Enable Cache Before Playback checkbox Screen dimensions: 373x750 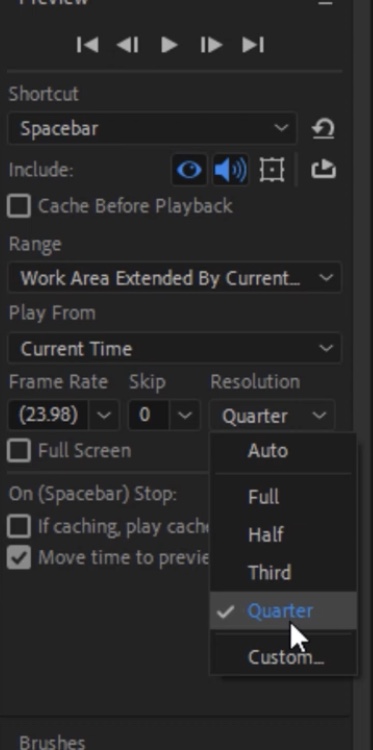[x=19, y=206]
